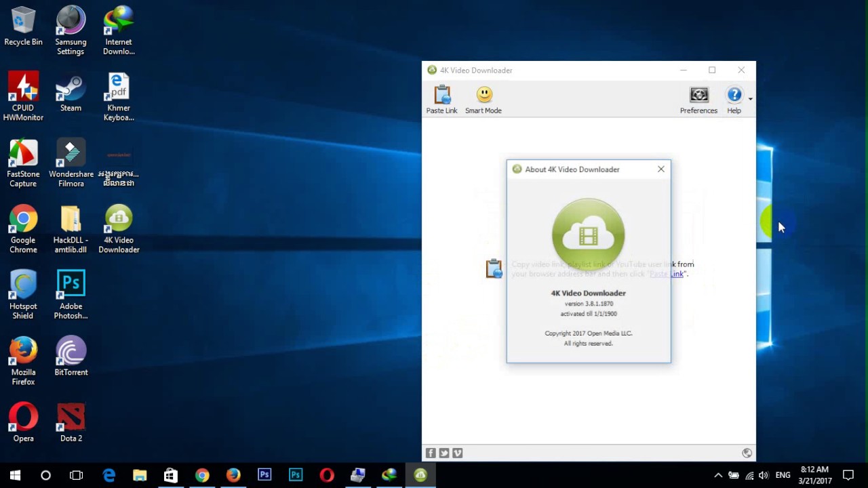Enable Smart Mode smiley icon
The image size is (868, 488).
[484, 95]
